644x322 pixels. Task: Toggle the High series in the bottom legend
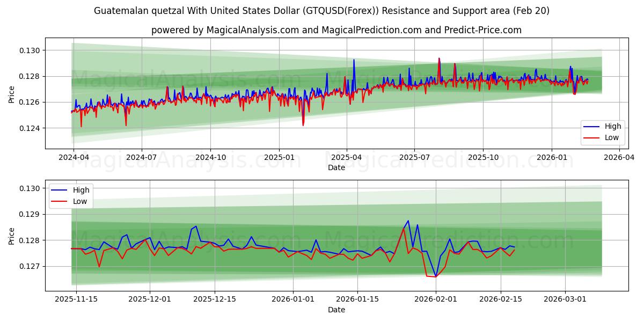coord(80,189)
